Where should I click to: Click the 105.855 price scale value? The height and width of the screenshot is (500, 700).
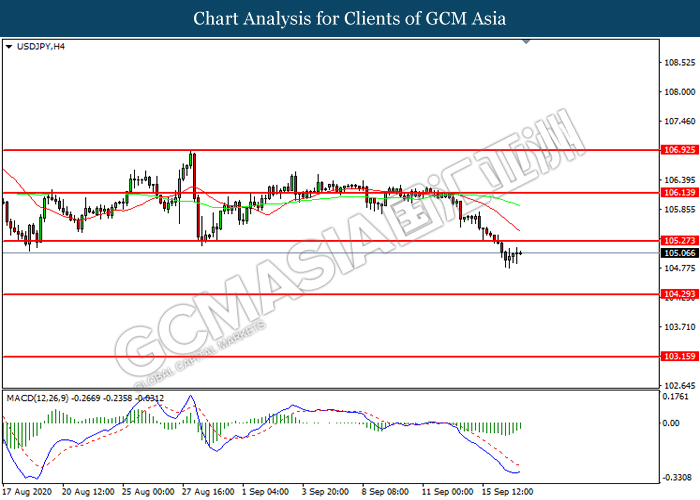click(680, 210)
